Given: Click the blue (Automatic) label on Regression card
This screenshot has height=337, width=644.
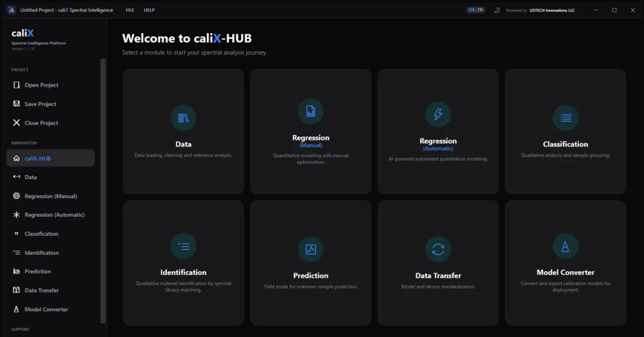Looking at the screenshot, I should (x=438, y=149).
